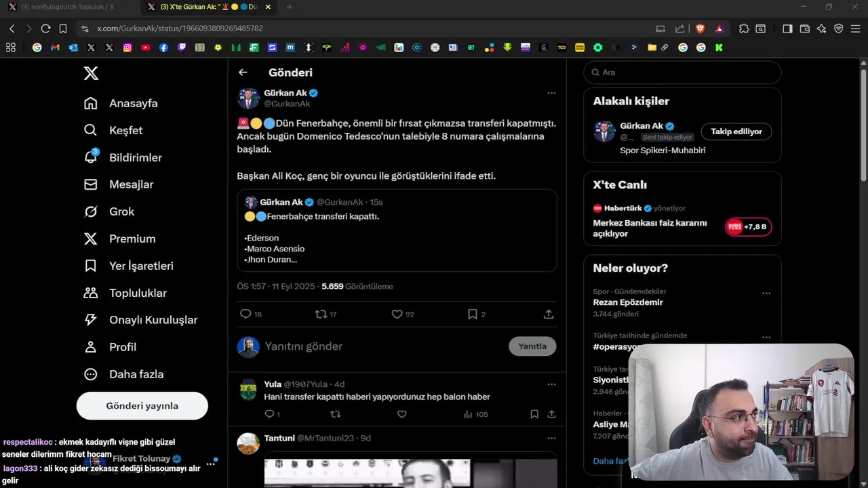Open @GurkanAk profile handle link

287,104
